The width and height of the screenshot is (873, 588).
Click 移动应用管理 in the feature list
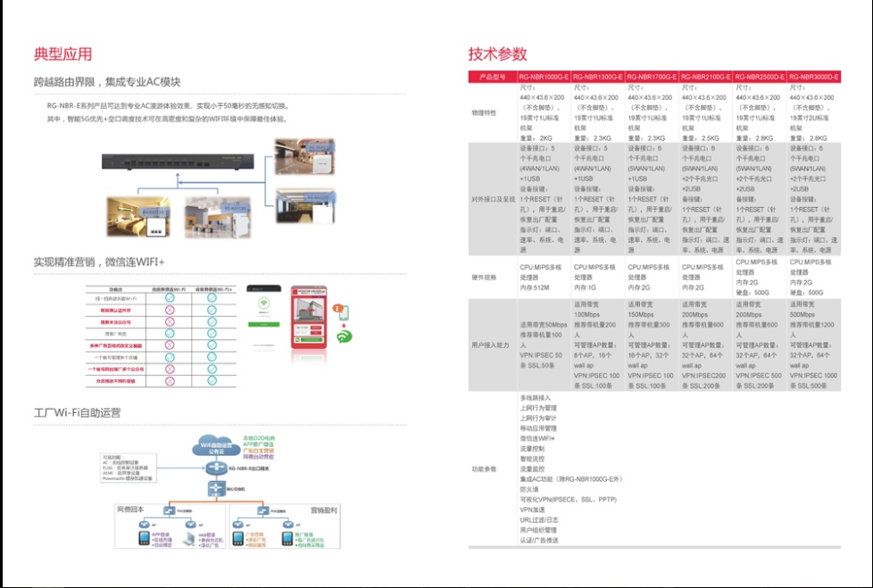(538, 428)
